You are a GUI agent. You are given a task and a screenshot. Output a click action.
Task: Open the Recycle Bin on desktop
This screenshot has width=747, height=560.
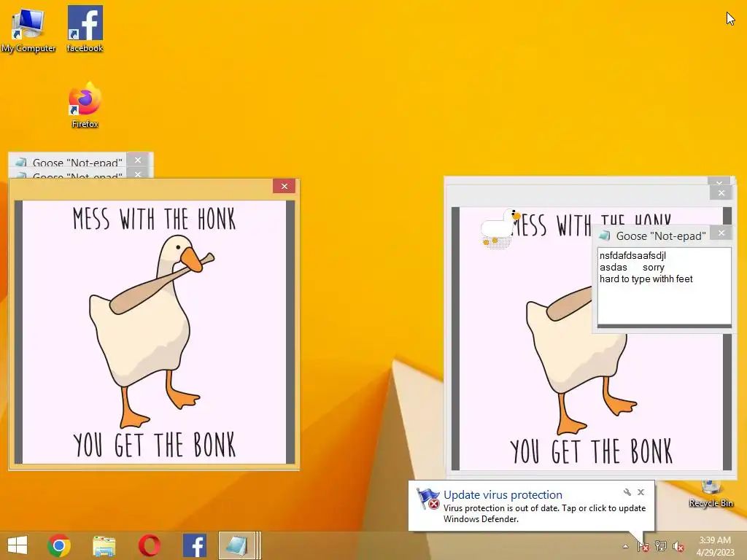click(711, 494)
